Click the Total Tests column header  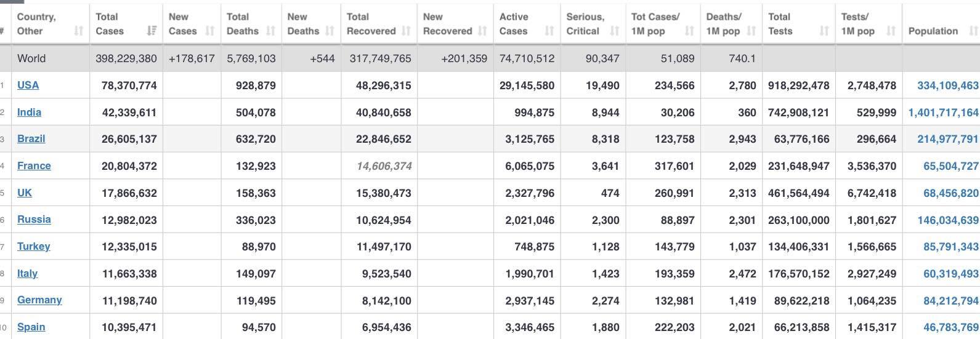pos(799,24)
